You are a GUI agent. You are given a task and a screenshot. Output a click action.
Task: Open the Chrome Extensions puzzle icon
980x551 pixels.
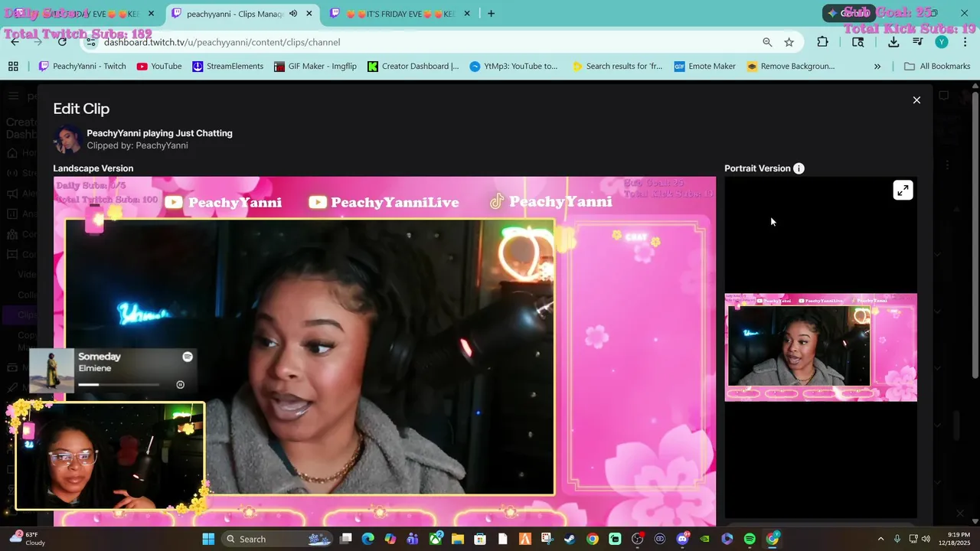[823, 42]
